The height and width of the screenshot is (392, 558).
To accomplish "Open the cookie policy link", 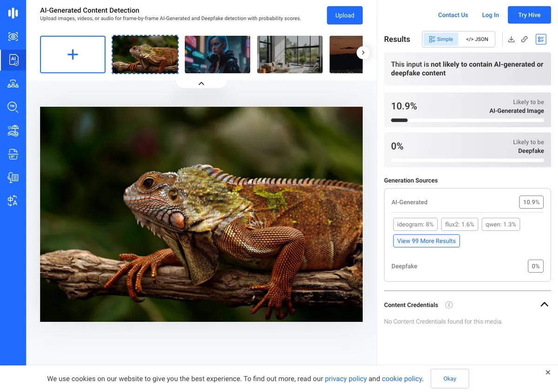I will click(402, 379).
